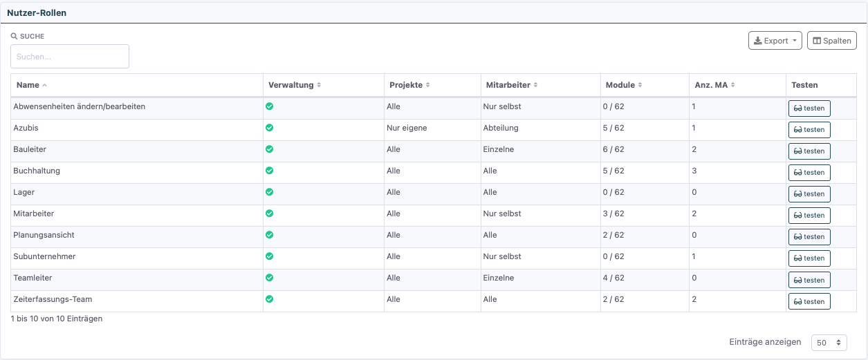The image size is (868, 360).
Task: Click green Verwaltung check icon for Azubis
Action: tap(270, 128)
